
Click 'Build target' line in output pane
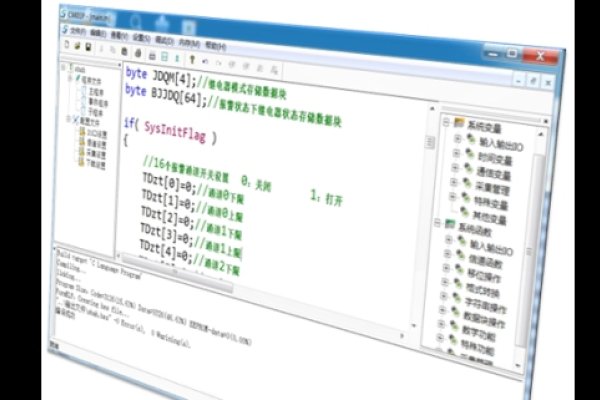coord(99,264)
